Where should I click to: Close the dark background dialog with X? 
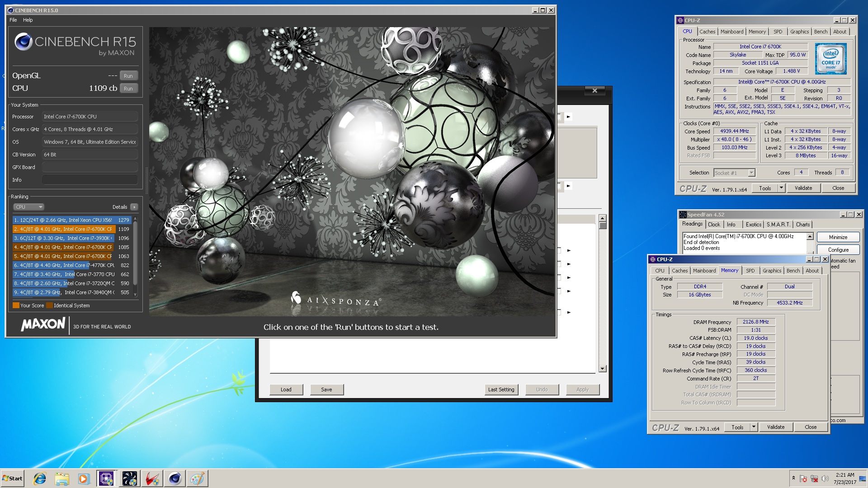594,91
